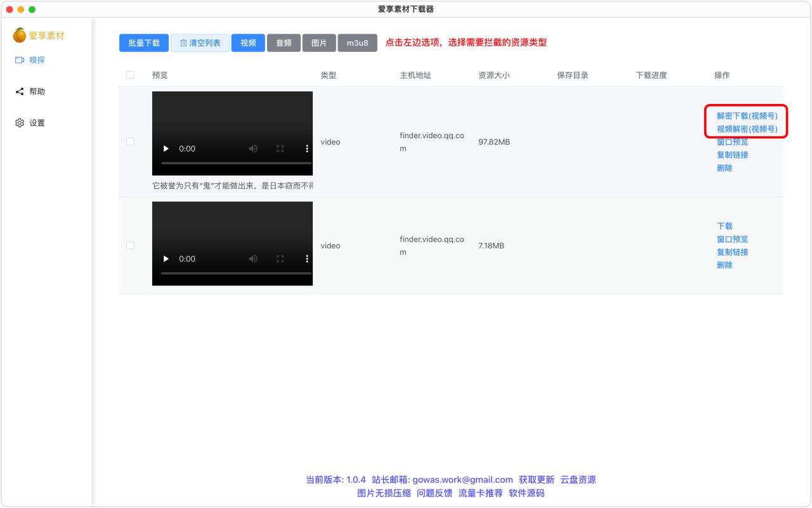Mute the 7.18MB video preview
The image size is (812, 508).
[x=253, y=259]
